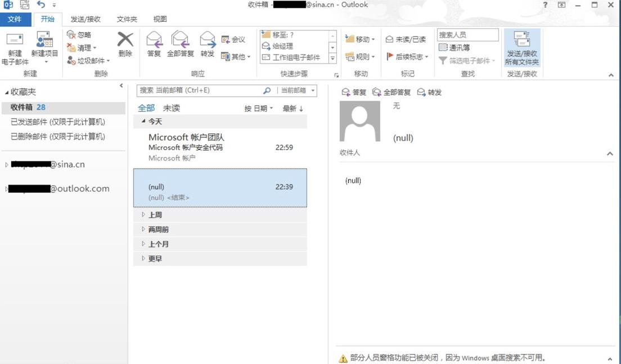Switch message list filter to 未读
Image resolution: width=621 pixels, height=364 pixels.
coord(170,107)
